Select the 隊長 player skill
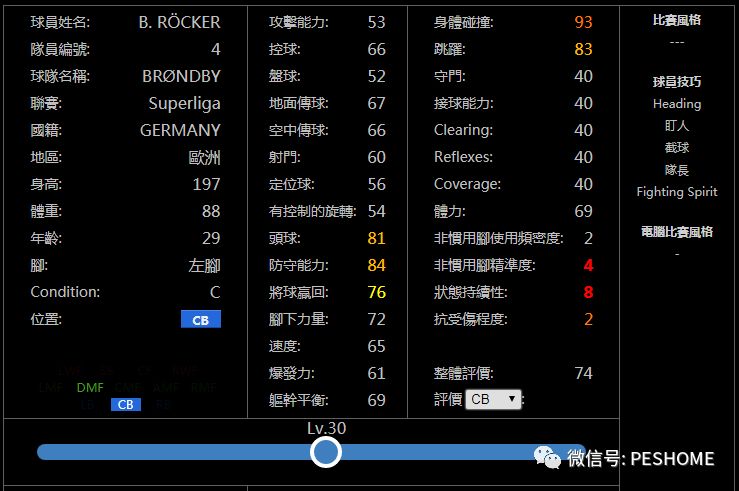This screenshot has width=739, height=491. (x=677, y=170)
